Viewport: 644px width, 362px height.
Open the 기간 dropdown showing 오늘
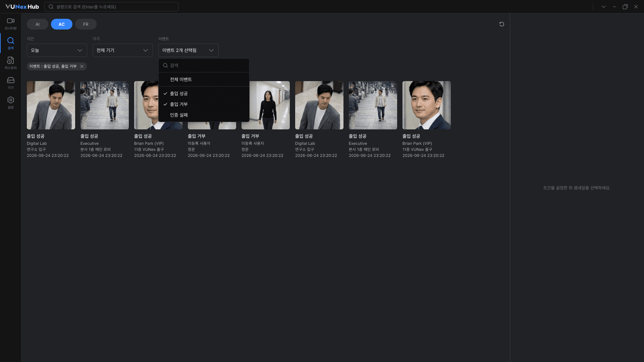57,50
